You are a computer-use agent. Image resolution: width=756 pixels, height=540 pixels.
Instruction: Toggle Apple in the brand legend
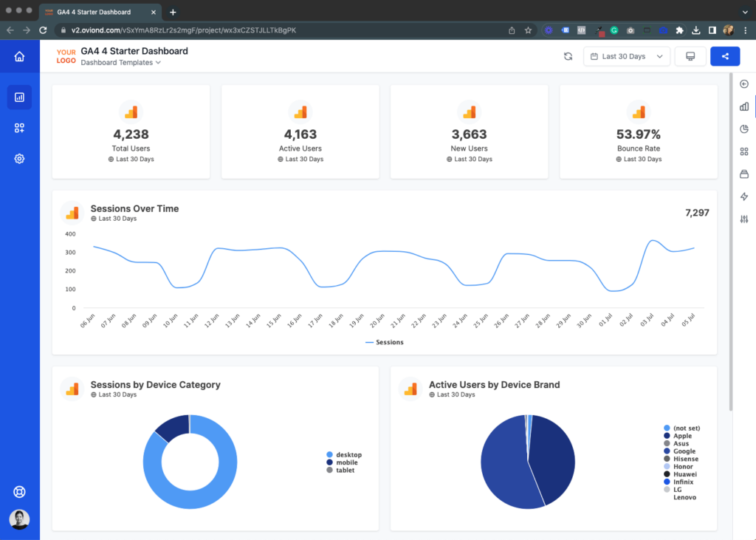(x=678, y=436)
